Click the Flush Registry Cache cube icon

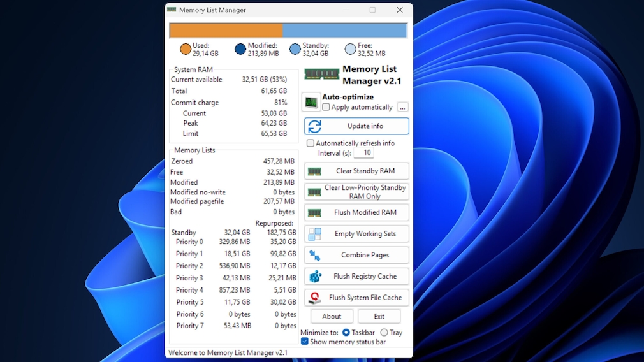pyautogui.click(x=314, y=277)
